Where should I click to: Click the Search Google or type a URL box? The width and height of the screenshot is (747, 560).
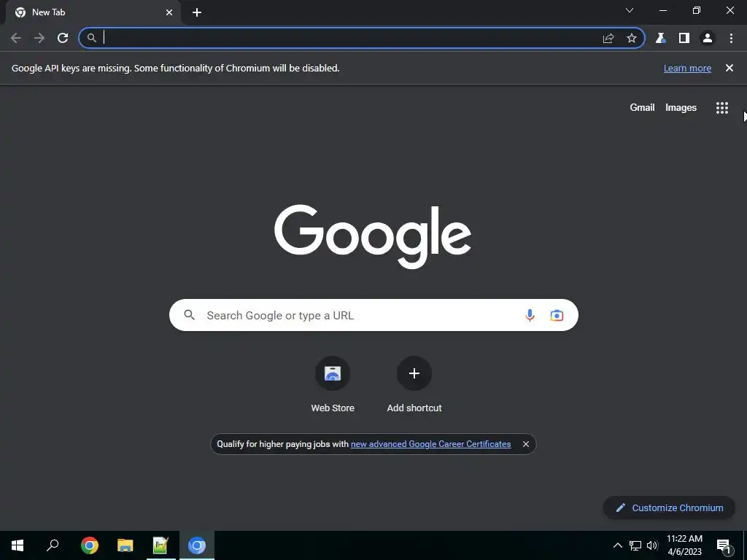(x=373, y=315)
